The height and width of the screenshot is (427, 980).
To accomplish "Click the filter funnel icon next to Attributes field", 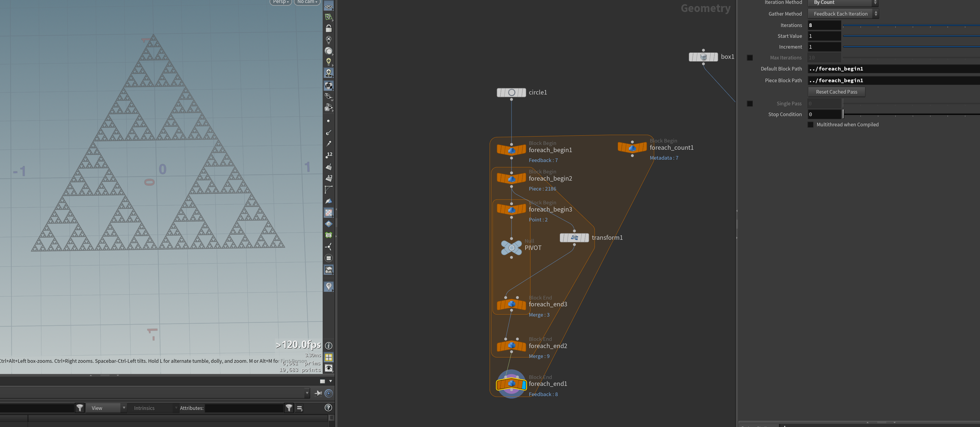I will (289, 408).
